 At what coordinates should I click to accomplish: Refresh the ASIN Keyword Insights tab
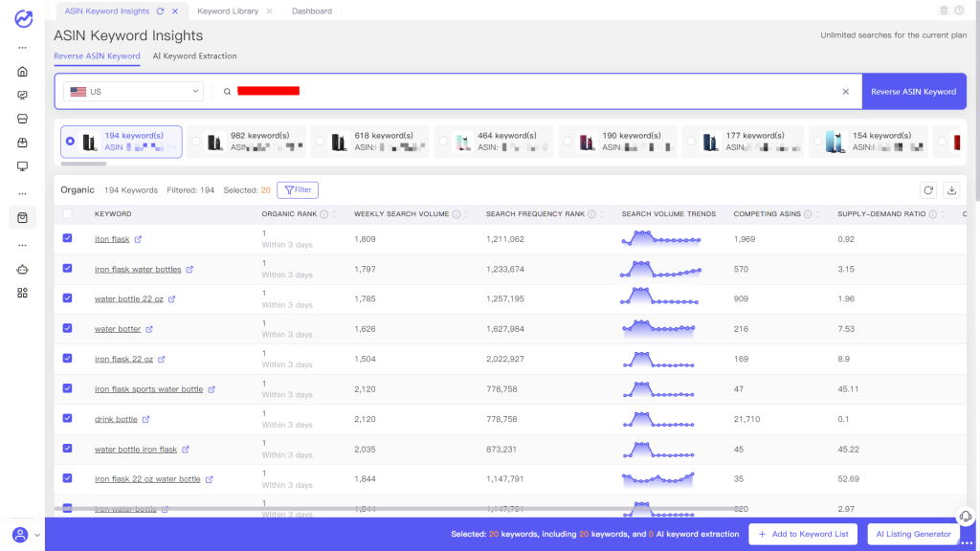[x=161, y=11]
